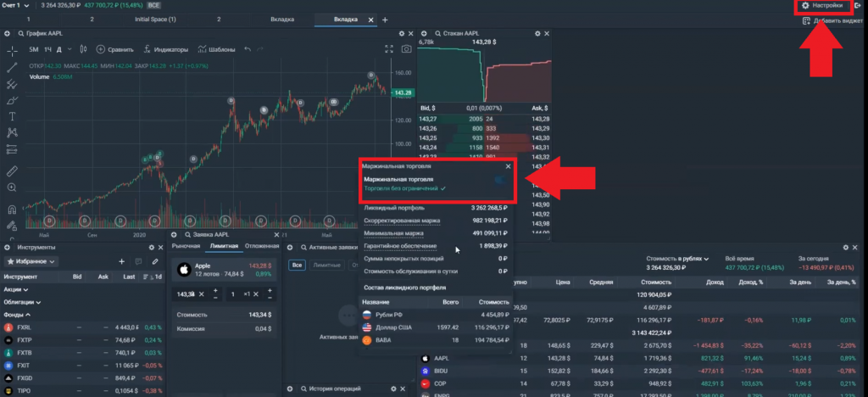
Task: Close the Маржинальная торговля popup
Action: [509, 165]
